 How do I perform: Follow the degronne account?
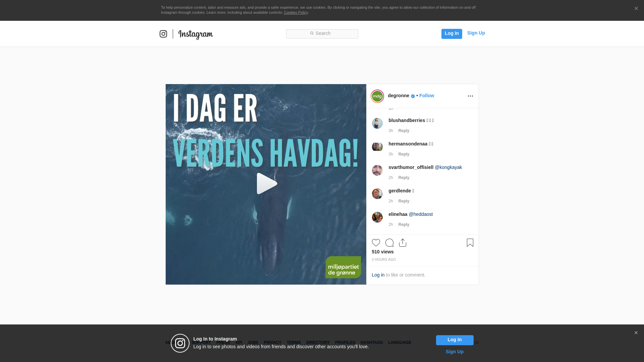(x=426, y=96)
